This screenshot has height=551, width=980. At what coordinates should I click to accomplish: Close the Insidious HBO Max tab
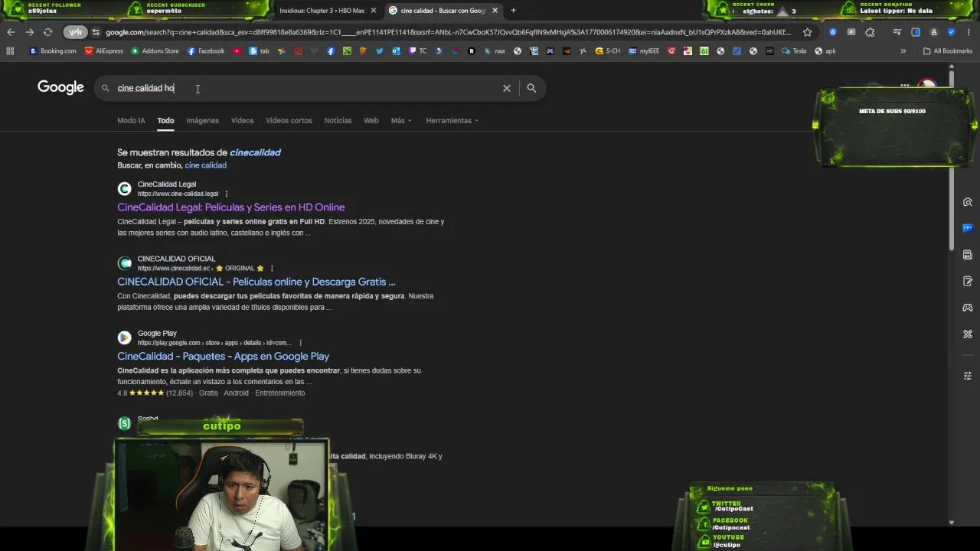374,11
